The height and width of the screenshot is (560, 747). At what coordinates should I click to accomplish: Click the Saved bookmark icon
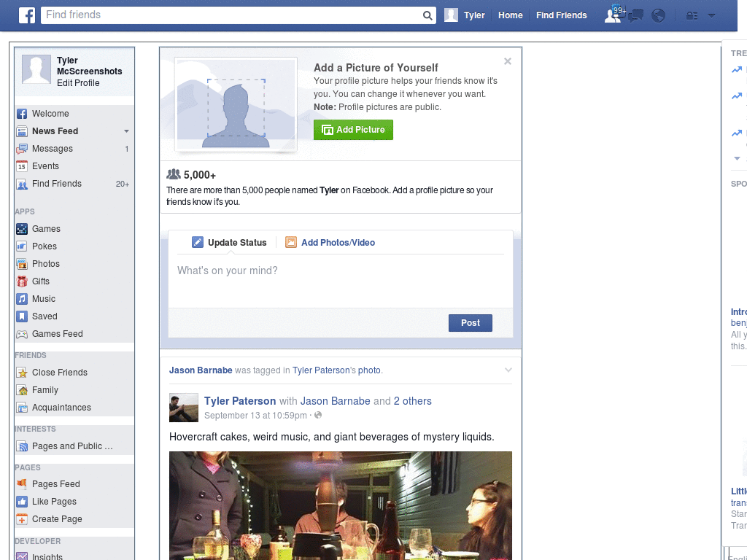22,316
